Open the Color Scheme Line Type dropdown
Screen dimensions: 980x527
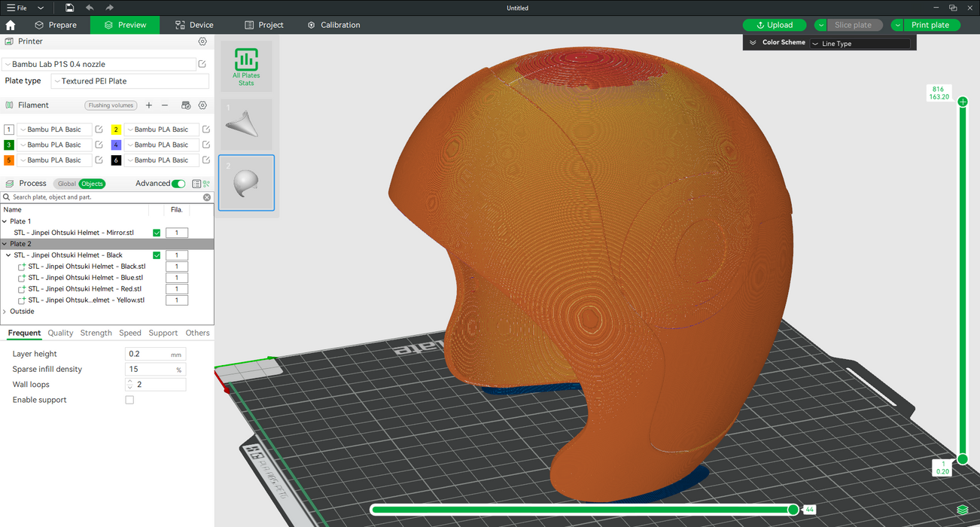(x=860, y=44)
